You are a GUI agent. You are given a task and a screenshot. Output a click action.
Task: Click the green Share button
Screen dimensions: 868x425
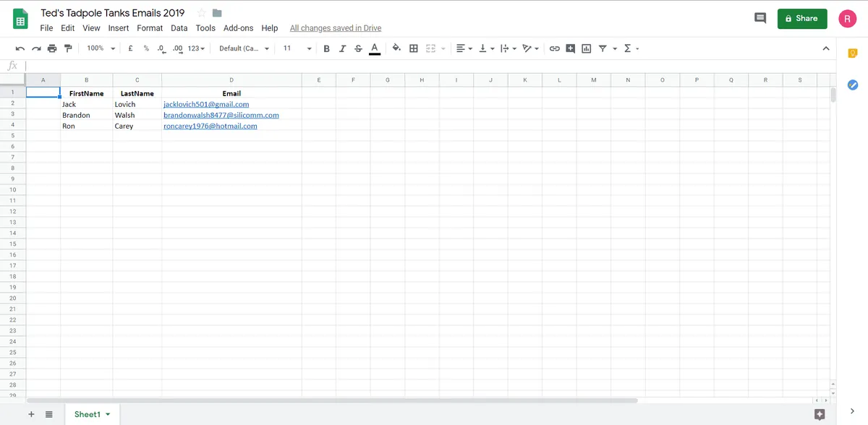click(x=802, y=19)
